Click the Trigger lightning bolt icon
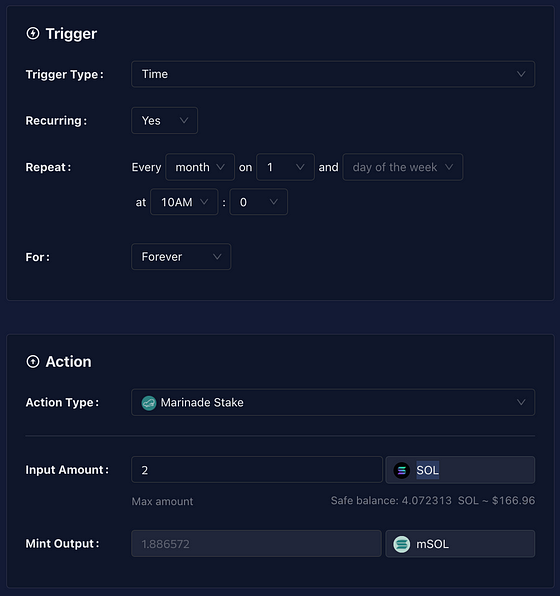The width and height of the screenshot is (560, 596). click(x=33, y=33)
